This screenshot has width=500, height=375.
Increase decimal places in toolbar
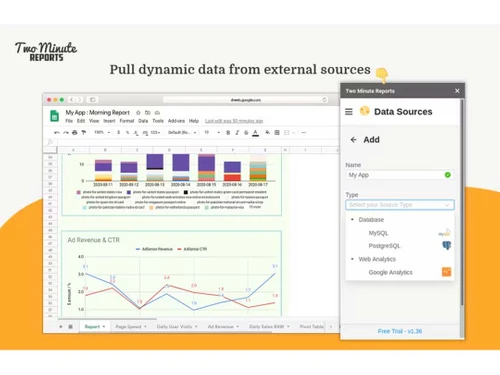click(x=145, y=133)
